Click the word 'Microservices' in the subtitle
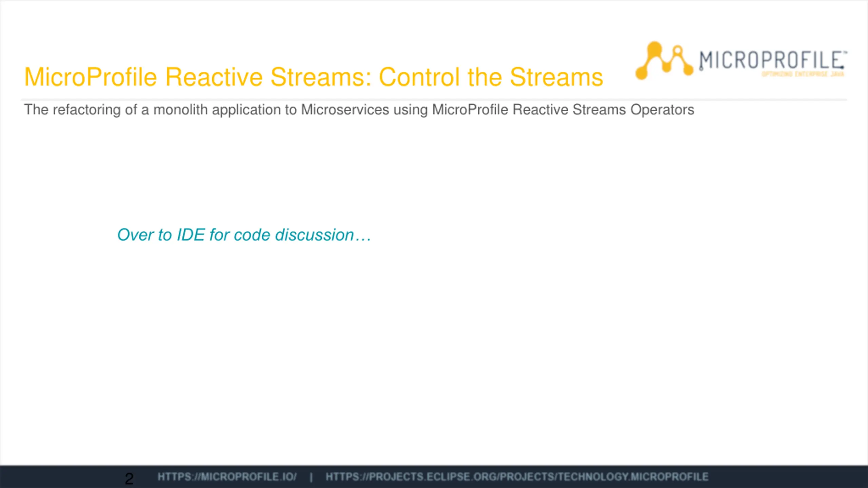Screen dimensions: 868x488 click(x=345, y=110)
